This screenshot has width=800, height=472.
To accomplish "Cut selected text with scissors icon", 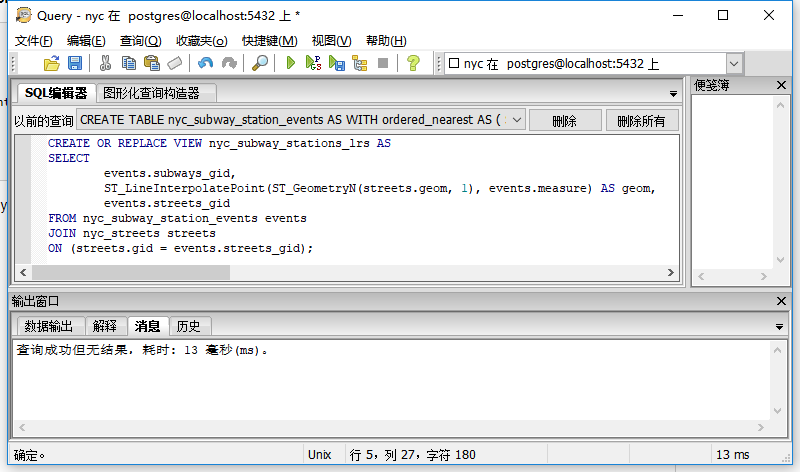I will (x=105, y=63).
